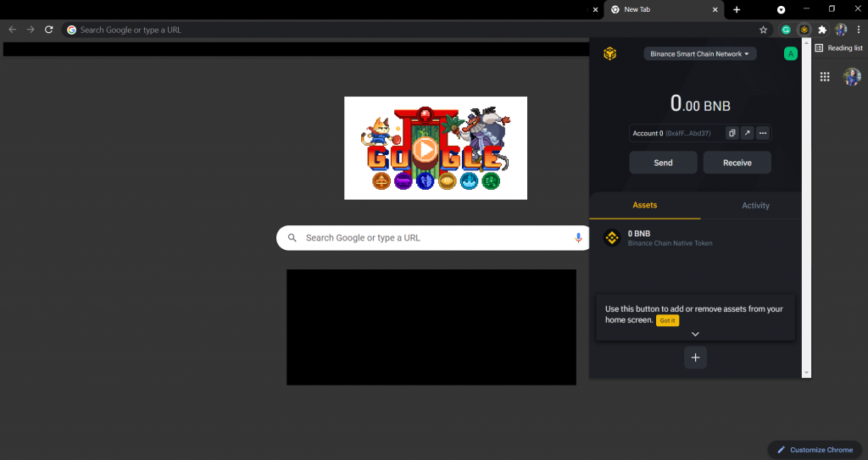This screenshot has width=868, height=460.
Task: Dismiss the tooltip with Got it
Action: tap(667, 320)
